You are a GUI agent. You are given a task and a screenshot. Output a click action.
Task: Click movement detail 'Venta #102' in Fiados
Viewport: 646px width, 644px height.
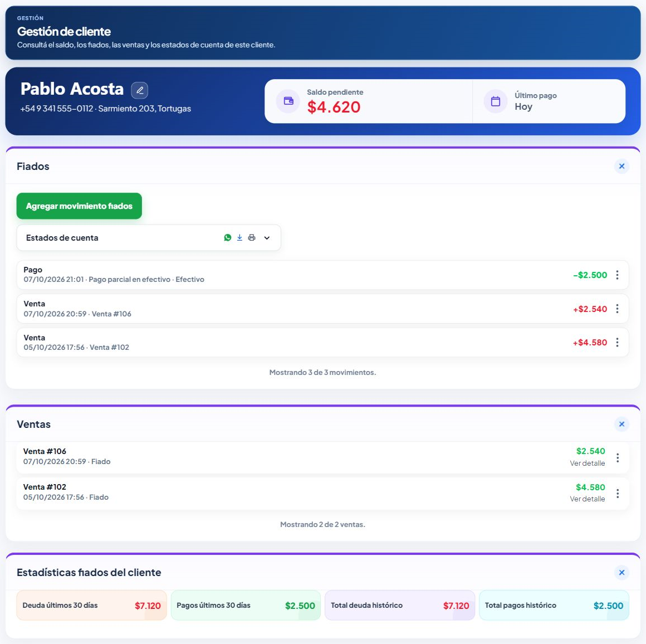click(109, 347)
